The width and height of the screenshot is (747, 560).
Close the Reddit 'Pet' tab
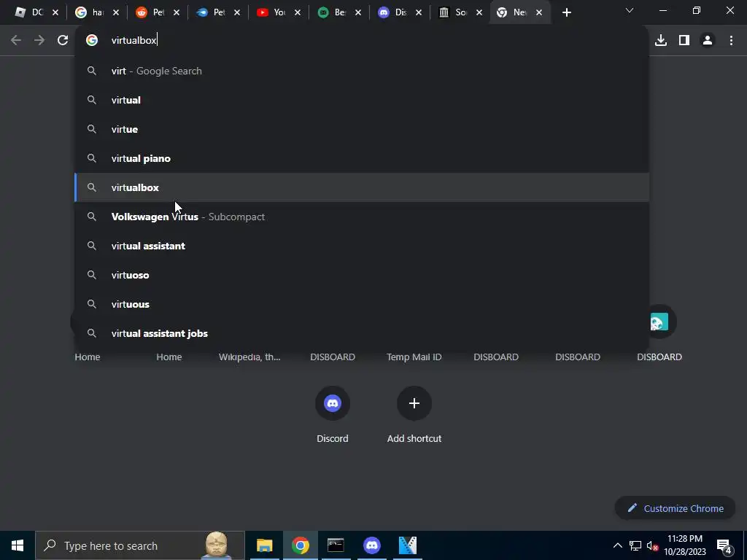pos(177,13)
